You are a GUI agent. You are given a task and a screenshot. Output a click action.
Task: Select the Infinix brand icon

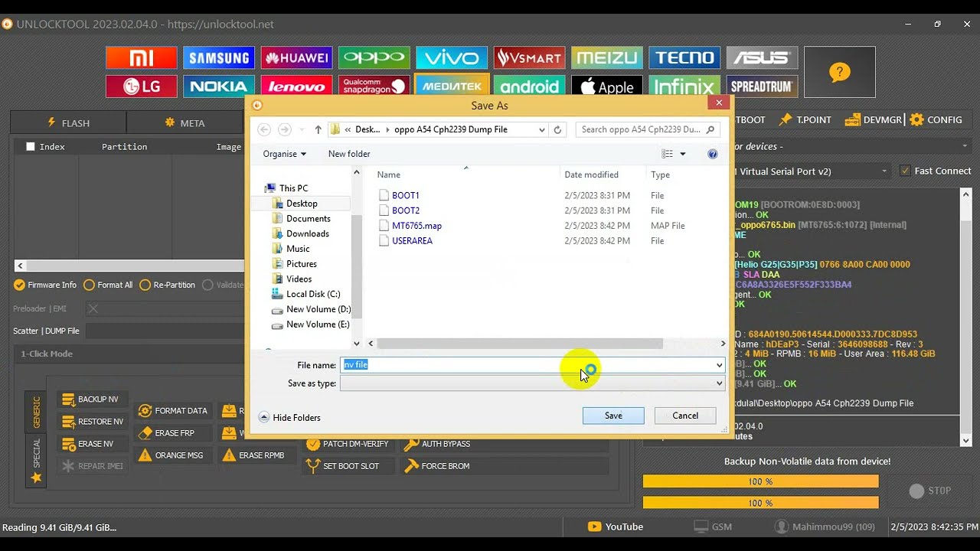(684, 86)
